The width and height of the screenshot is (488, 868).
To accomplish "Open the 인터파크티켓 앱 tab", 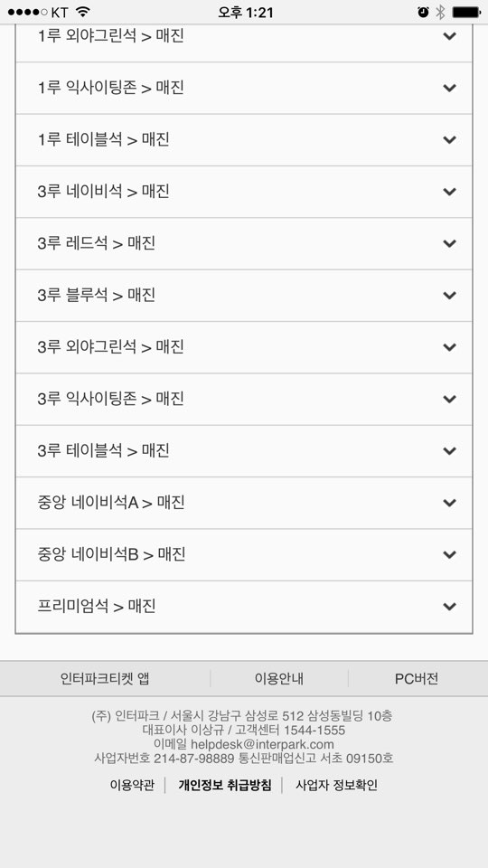I will tap(105, 679).
